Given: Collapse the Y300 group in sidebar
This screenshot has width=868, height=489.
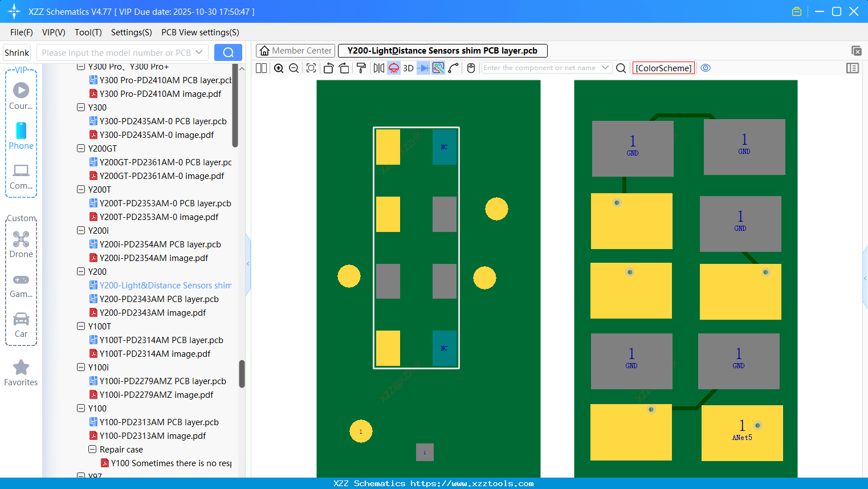Looking at the screenshot, I should click(81, 107).
